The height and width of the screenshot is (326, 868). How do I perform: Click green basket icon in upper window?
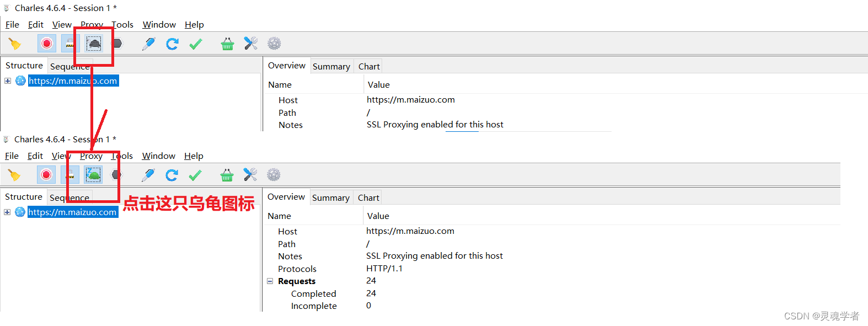point(227,44)
